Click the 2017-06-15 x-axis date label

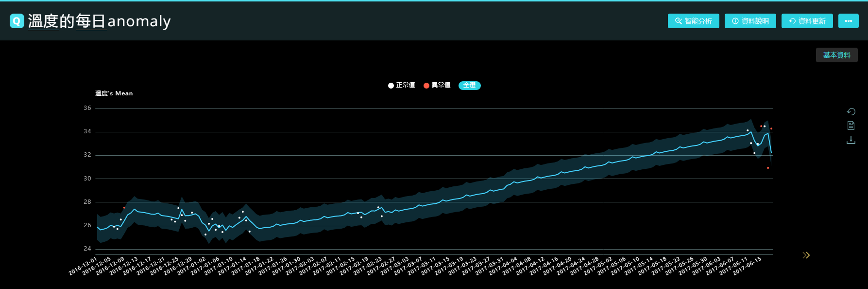pos(748,266)
